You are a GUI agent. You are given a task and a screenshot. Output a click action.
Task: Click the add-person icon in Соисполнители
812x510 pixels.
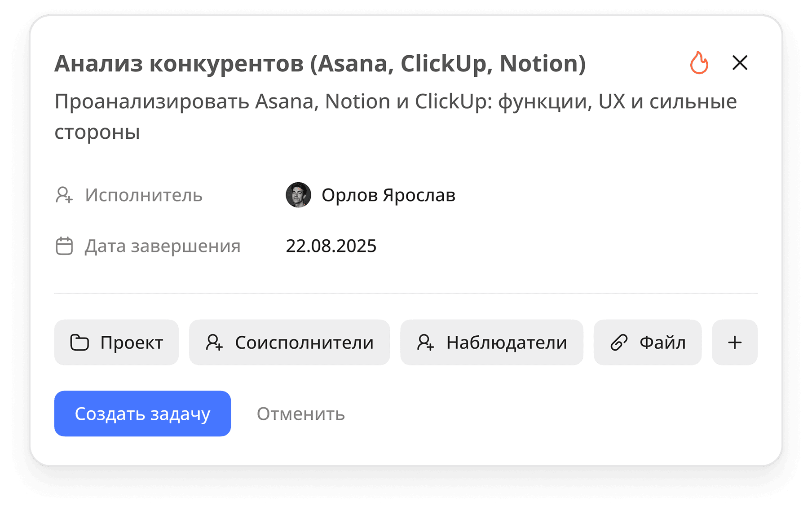215,342
